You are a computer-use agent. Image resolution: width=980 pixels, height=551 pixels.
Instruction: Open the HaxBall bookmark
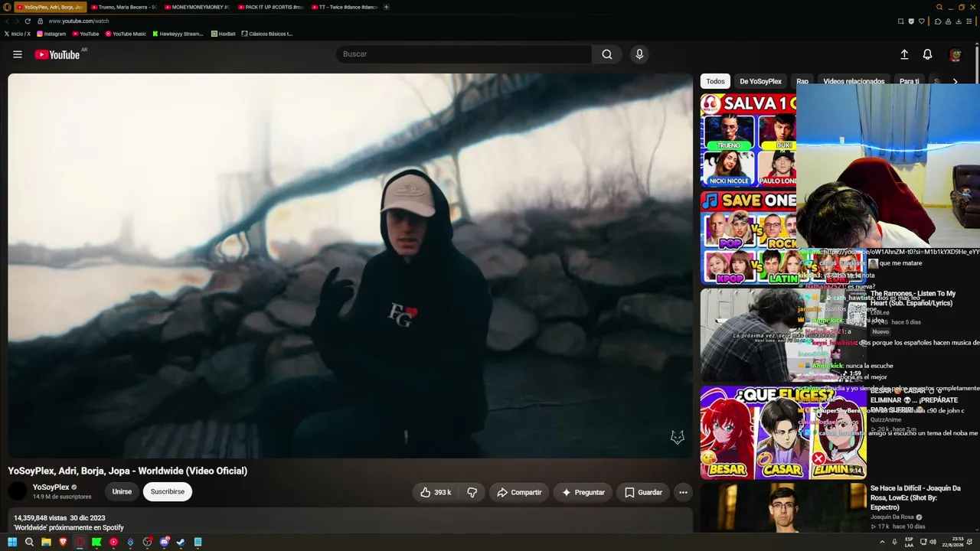[223, 34]
